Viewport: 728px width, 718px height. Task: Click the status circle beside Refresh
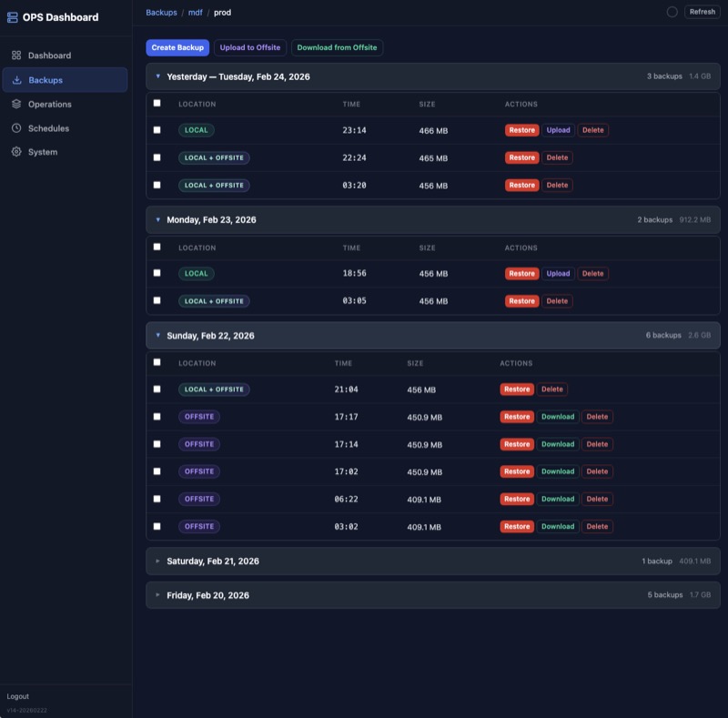671,13
